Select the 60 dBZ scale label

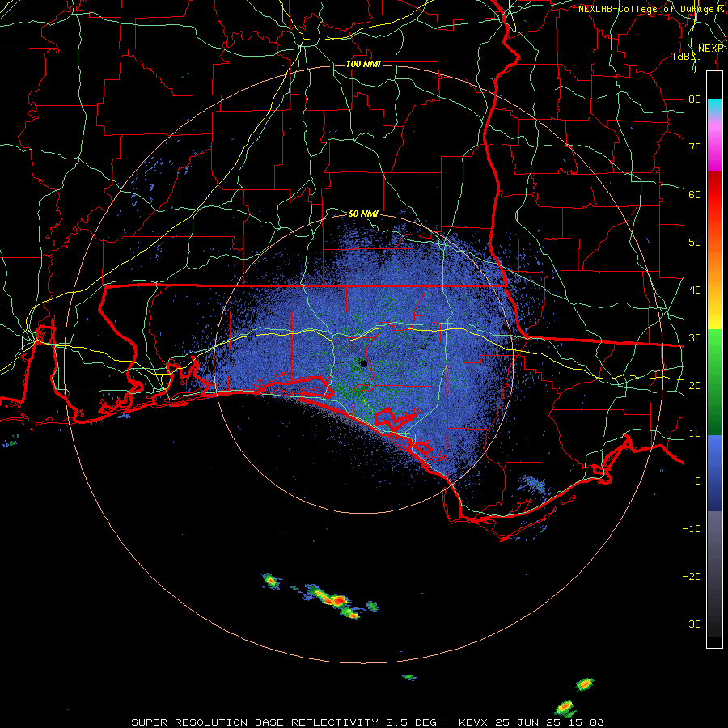[x=695, y=194]
